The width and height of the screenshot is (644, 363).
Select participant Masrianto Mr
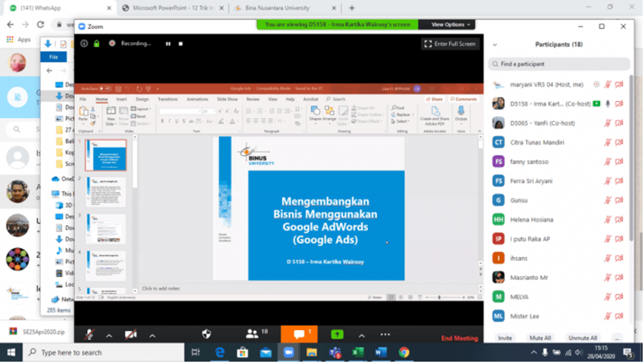[x=558, y=277]
